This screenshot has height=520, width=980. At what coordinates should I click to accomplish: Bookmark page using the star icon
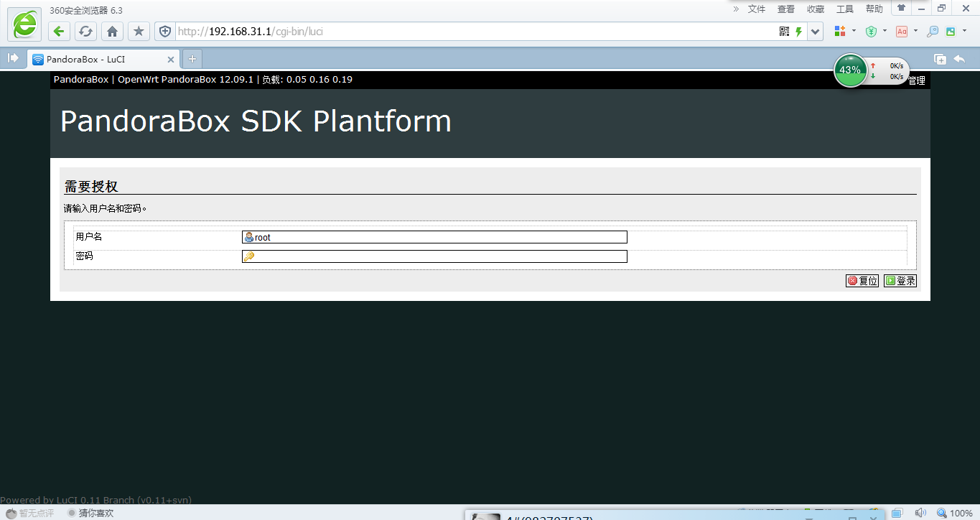(x=139, y=32)
